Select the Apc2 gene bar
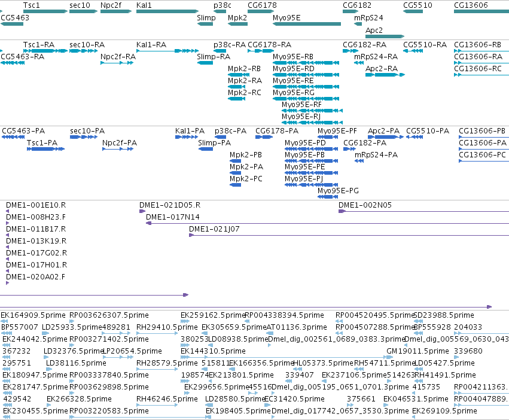The height and width of the screenshot is (420, 509). tap(385, 36)
